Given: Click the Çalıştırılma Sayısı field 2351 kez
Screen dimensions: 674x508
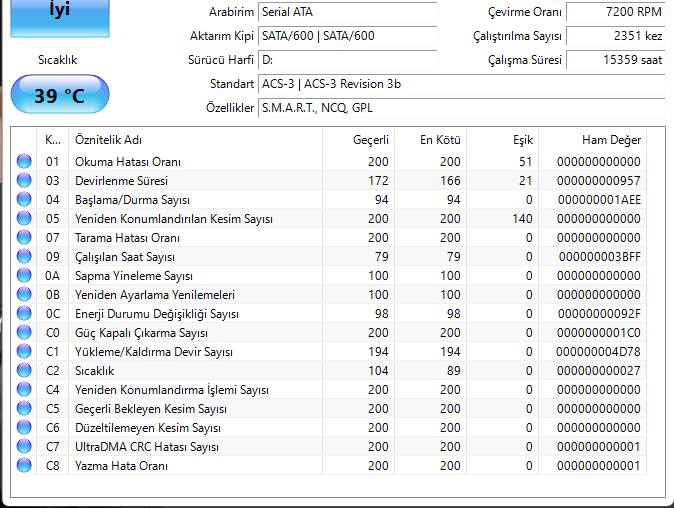Looking at the screenshot, I should pyautogui.click(x=616, y=36).
